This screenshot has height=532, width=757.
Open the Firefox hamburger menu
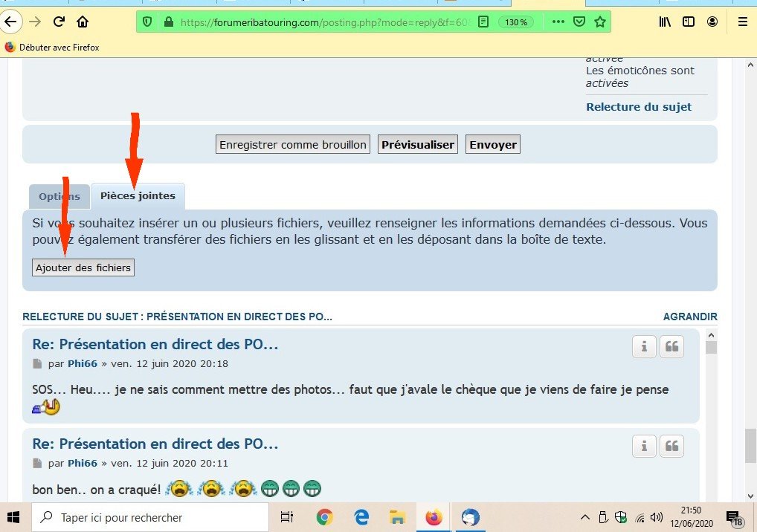[x=741, y=22]
